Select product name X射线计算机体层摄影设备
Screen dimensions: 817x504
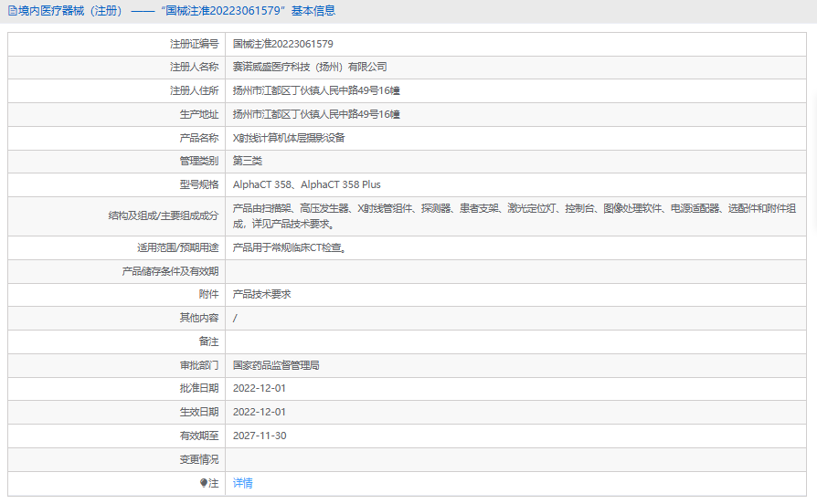289,138
